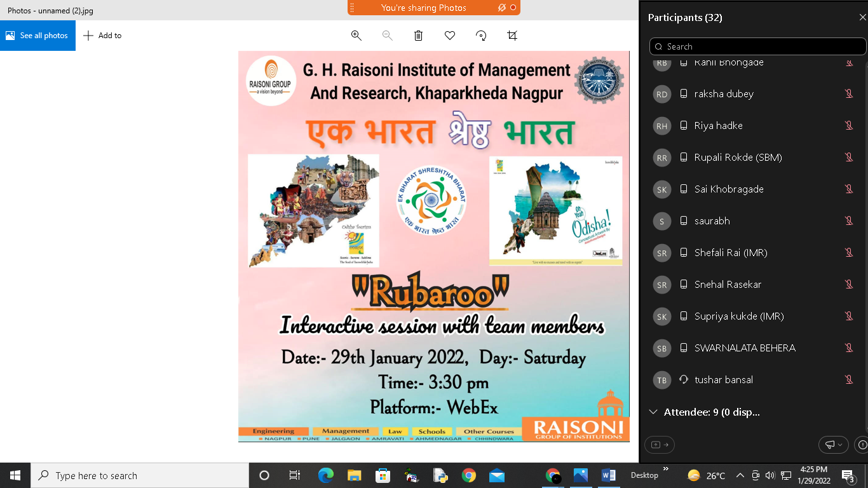Open Task View on the taskbar

click(x=295, y=475)
